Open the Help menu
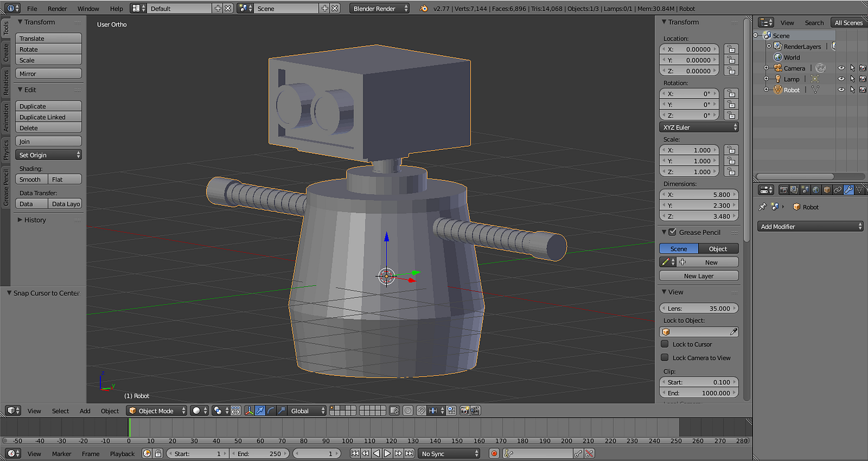This screenshot has height=461, width=868. coord(117,9)
